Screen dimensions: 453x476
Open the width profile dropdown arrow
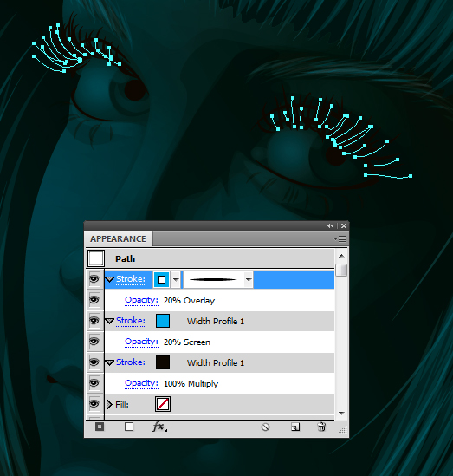coord(249,279)
